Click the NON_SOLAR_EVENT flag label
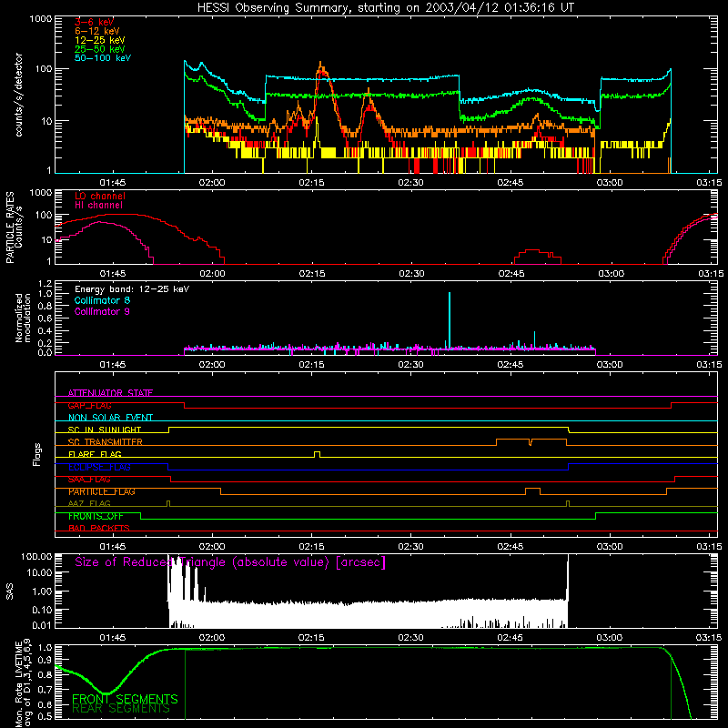The width and height of the screenshot is (728, 728). [110, 418]
